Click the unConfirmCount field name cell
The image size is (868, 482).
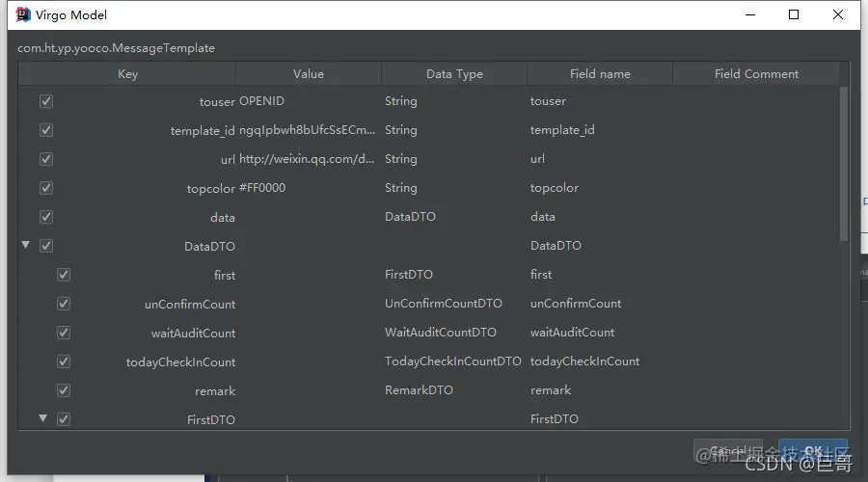(576, 304)
